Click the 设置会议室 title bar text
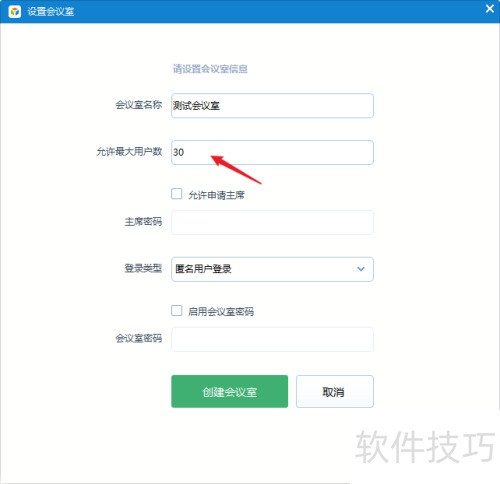 [51, 12]
